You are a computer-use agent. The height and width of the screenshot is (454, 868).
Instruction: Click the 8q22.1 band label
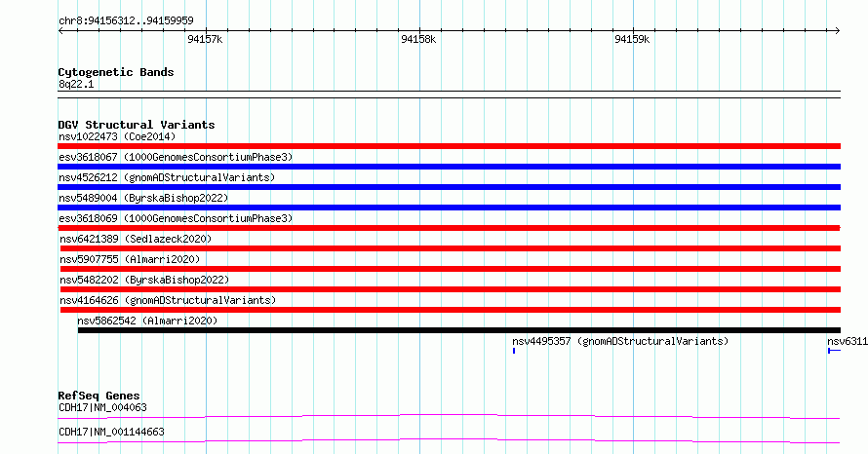click(x=76, y=84)
